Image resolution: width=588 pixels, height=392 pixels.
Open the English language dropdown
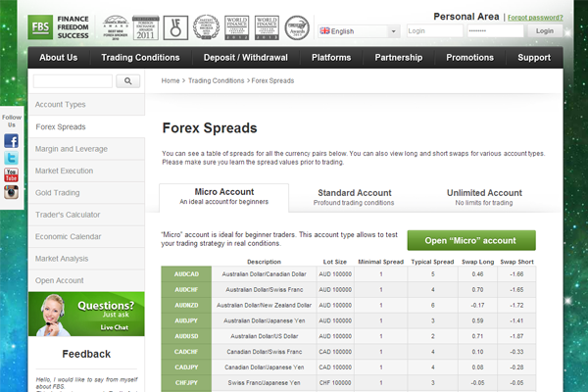coord(359,31)
